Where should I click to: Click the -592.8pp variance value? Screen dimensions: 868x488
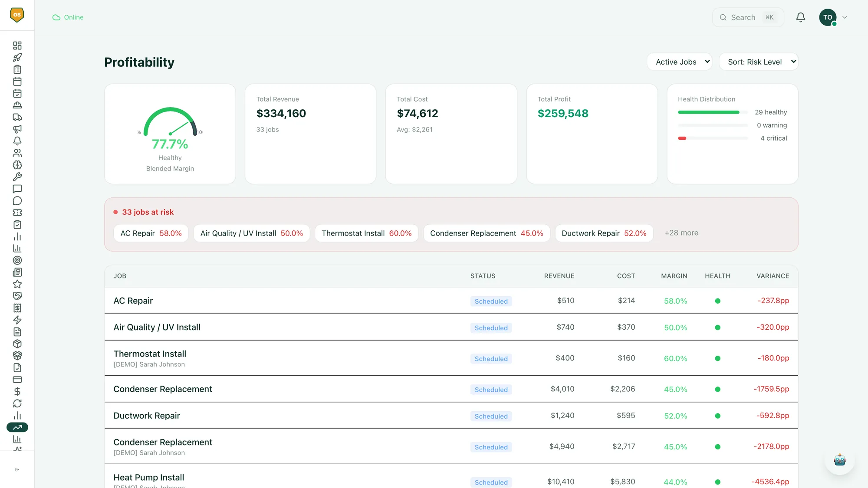pos(773,416)
